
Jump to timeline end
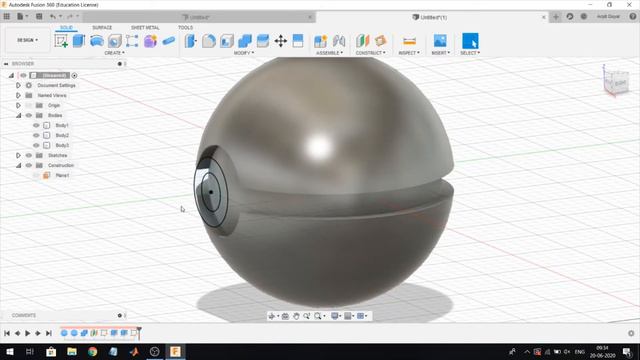click(49, 333)
